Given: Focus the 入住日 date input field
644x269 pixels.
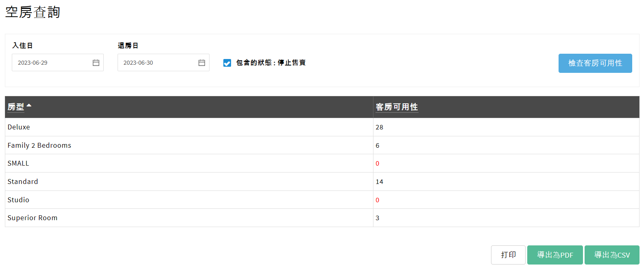Looking at the screenshot, I should click(x=51, y=63).
